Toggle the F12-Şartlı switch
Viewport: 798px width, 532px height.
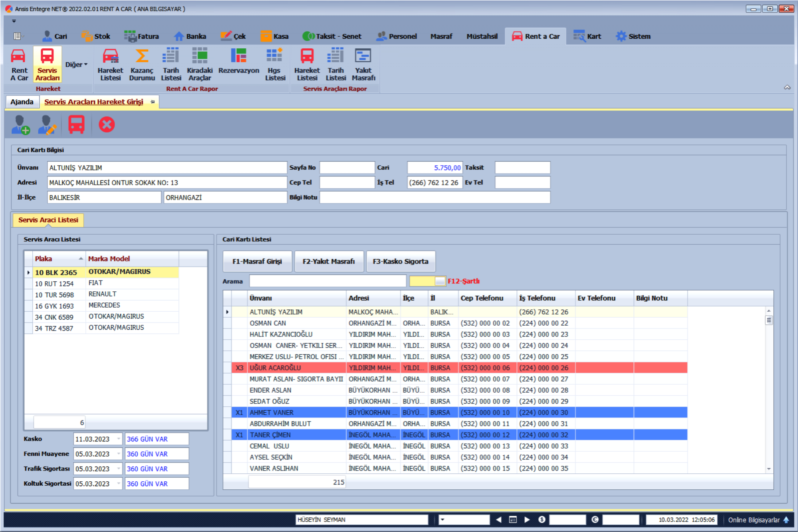click(x=427, y=281)
